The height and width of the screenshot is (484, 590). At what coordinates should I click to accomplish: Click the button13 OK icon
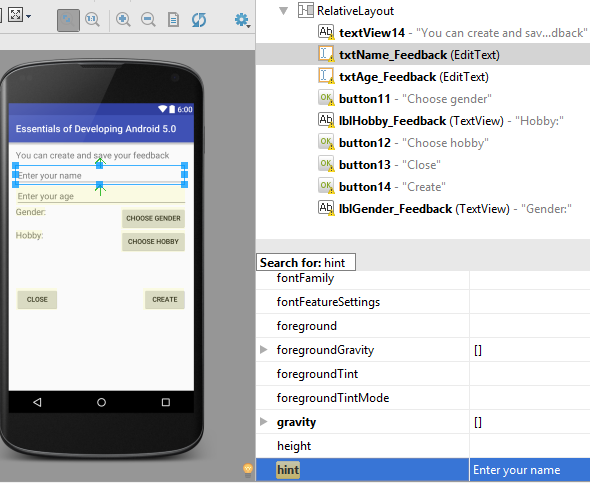click(x=326, y=164)
